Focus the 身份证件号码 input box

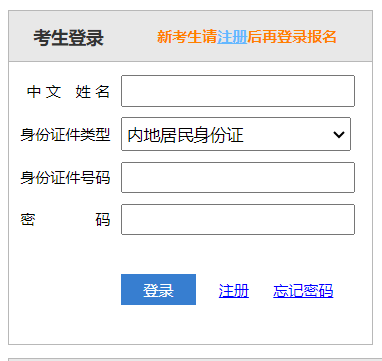point(238,177)
